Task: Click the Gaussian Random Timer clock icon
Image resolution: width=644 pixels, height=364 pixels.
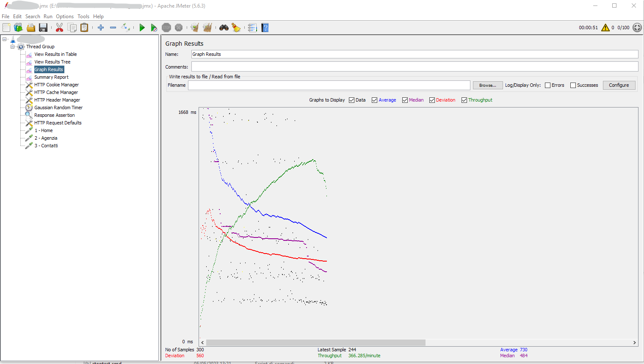Action: coord(29,108)
